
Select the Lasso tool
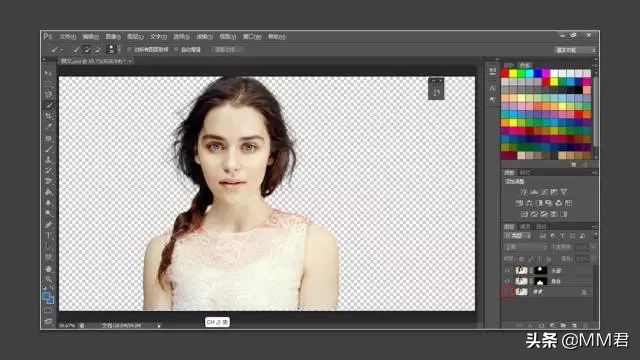tap(48, 94)
